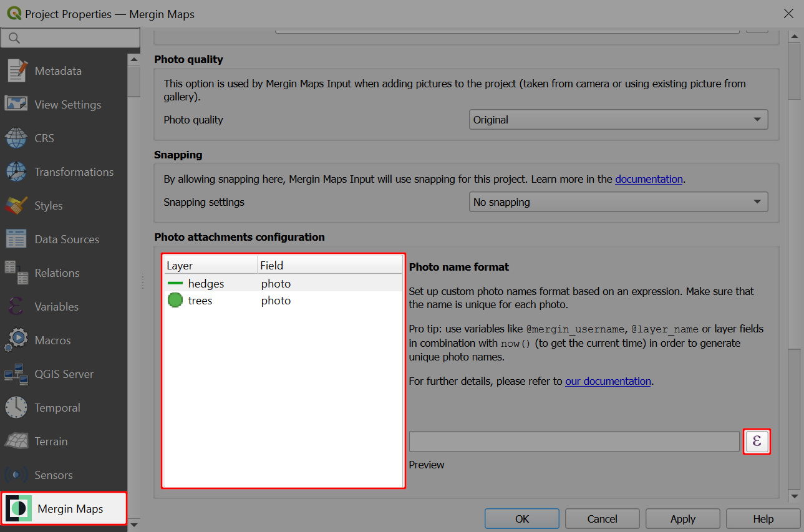
Task: Select the Terrain icon
Action: (x=16, y=441)
